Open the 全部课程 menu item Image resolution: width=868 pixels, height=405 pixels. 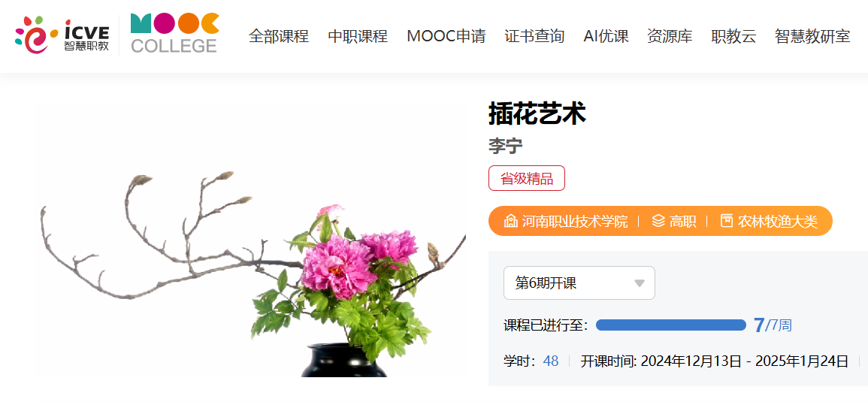279,37
